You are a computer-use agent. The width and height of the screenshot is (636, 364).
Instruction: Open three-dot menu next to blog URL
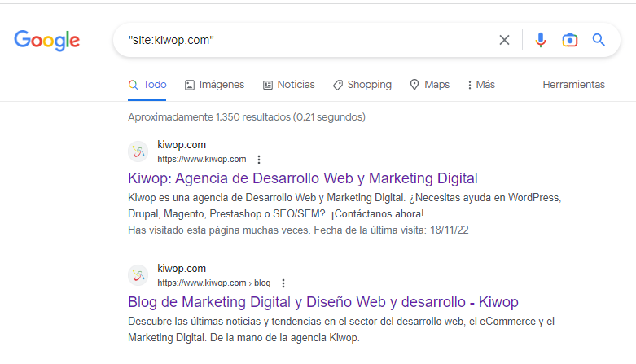283,283
